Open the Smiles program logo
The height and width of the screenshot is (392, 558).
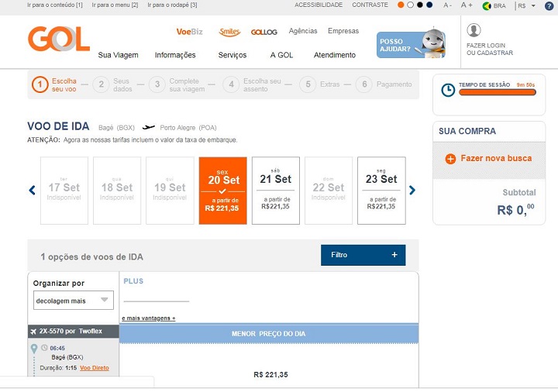tap(229, 32)
